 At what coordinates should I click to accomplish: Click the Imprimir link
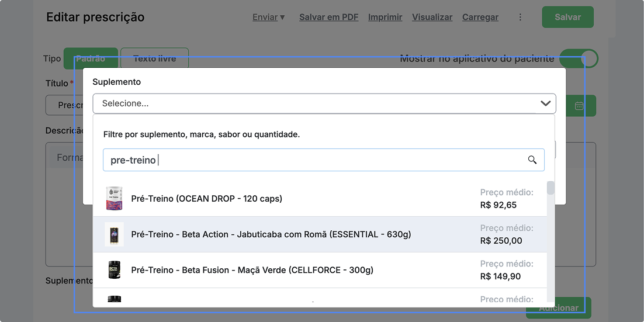385,18
